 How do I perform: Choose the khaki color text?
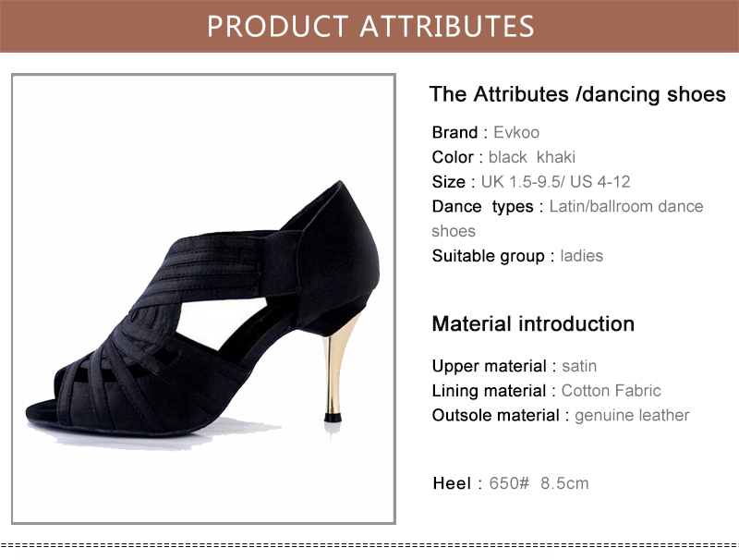(556, 157)
